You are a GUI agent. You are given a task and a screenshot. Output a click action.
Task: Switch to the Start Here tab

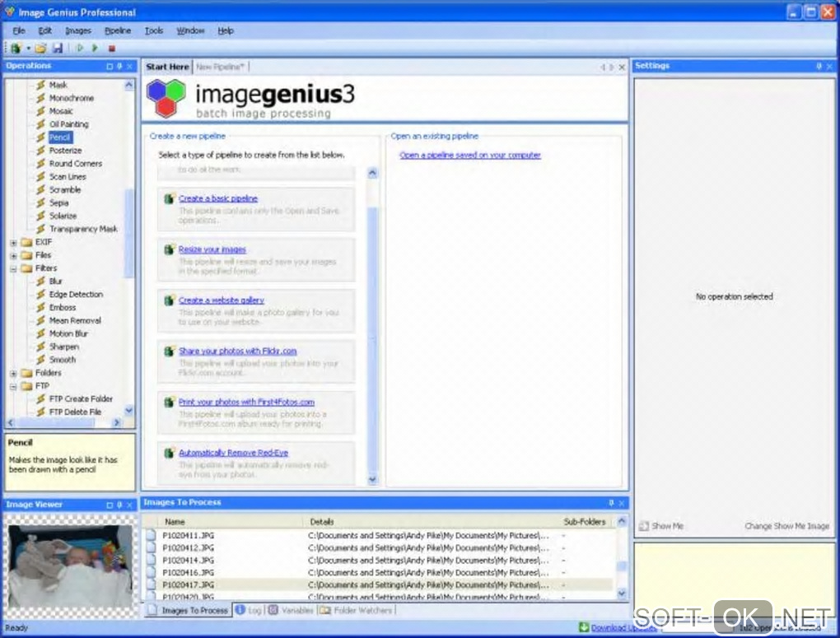point(167,67)
